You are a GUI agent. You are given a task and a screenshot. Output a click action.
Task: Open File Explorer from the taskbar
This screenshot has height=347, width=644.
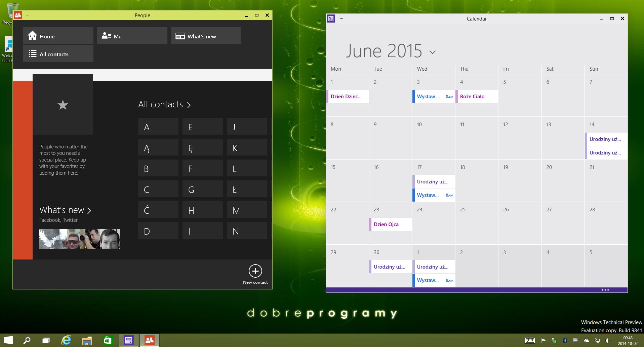pos(87,341)
